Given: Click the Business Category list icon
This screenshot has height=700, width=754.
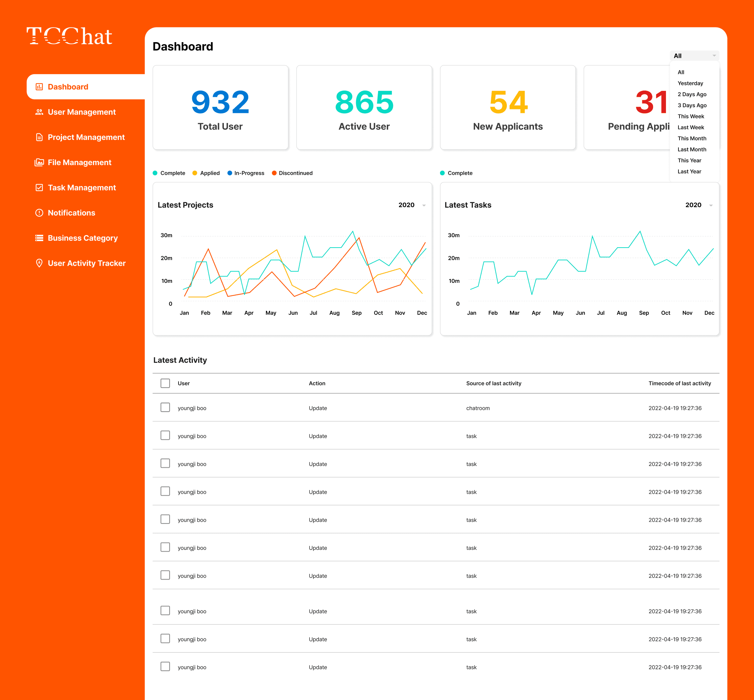Looking at the screenshot, I should pyautogui.click(x=39, y=238).
